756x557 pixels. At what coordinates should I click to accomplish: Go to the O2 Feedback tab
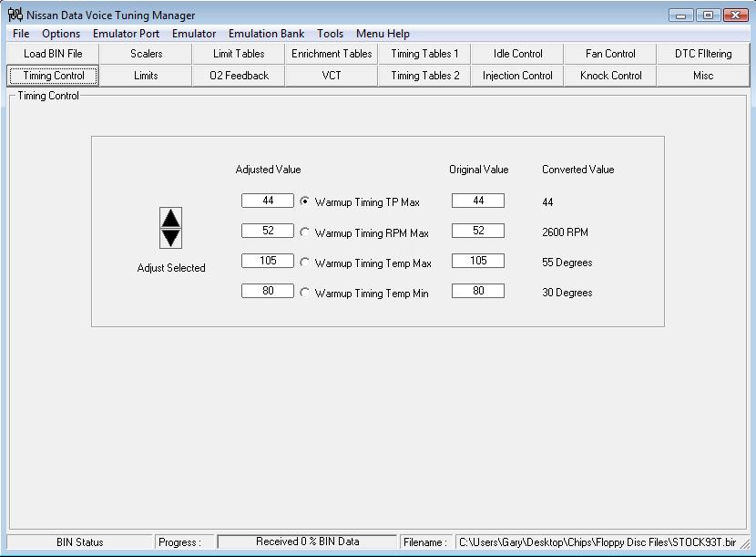(239, 76)
